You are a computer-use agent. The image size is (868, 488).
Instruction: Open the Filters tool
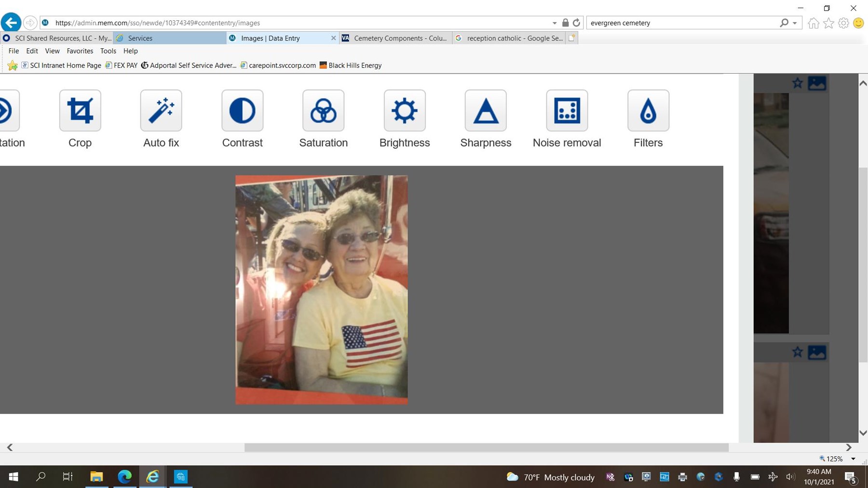pyautogui.click(x=648, y=111)
